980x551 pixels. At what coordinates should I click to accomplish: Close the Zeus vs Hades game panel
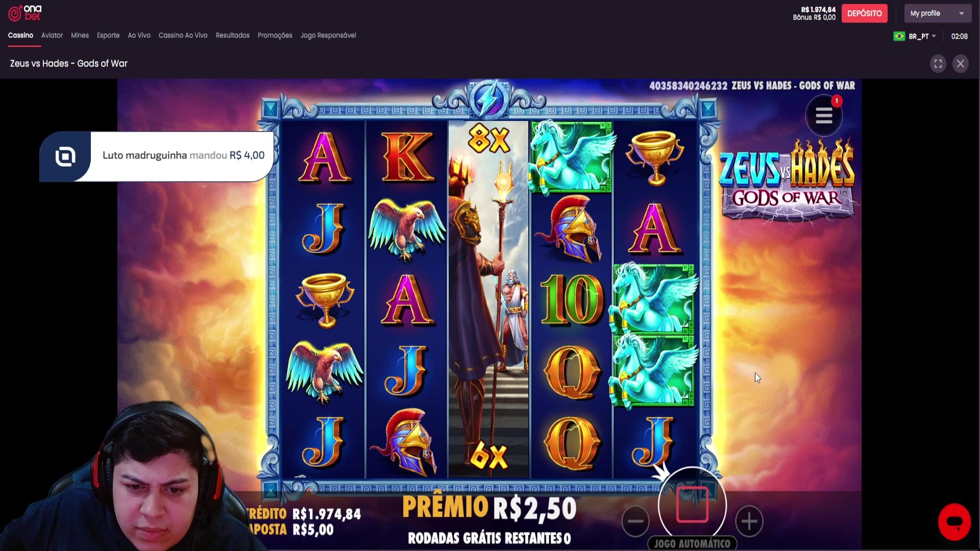point(960,64)
